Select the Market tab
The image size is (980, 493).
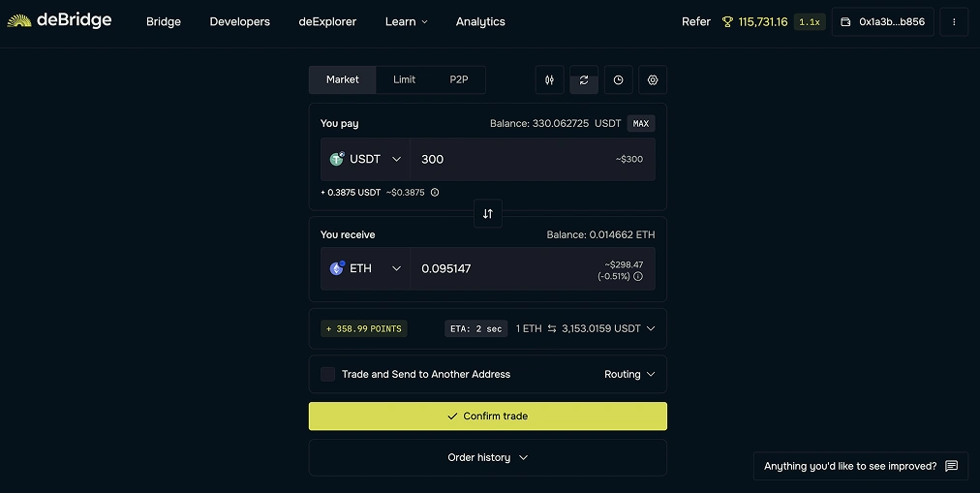343,80
